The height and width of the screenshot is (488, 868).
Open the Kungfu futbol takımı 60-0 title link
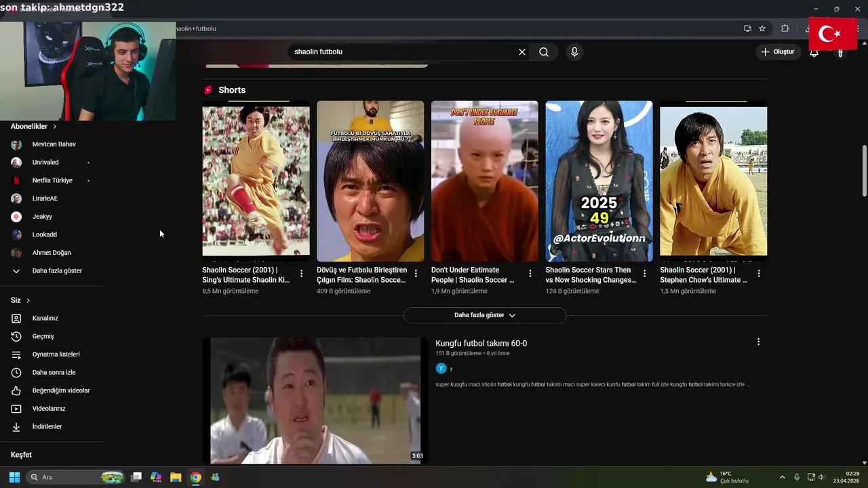tap(481, 344)
